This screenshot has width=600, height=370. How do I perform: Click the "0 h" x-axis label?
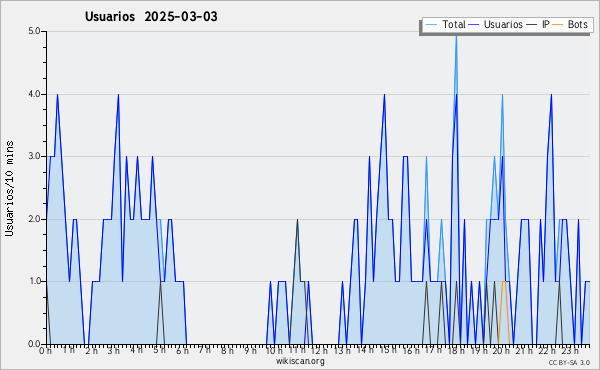(x=46, y=351)
